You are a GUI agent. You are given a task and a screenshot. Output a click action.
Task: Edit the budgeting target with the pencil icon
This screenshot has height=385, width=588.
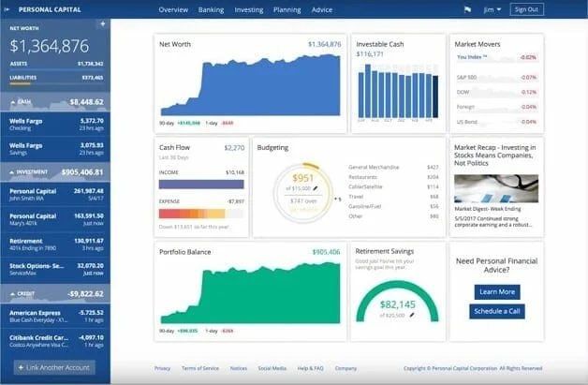(316, 188)
